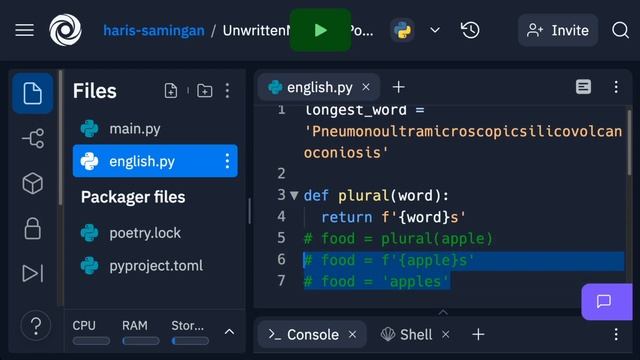
Task: Click the help question mark icon
Action: [36, 325]
